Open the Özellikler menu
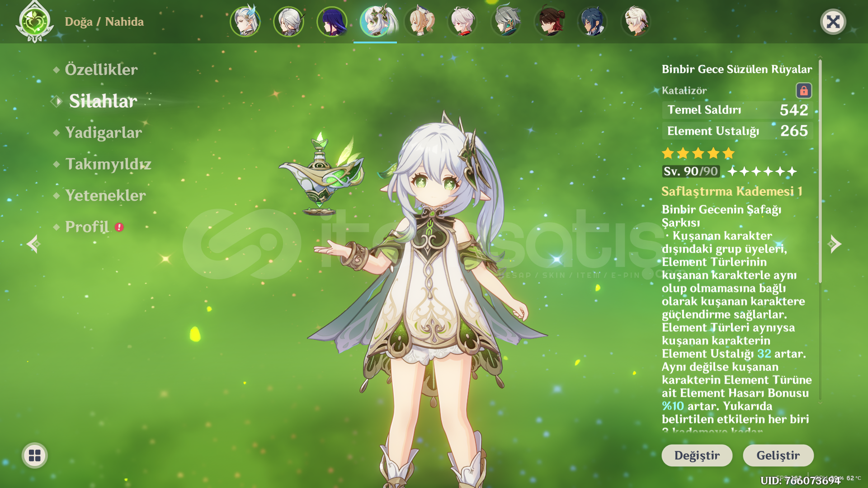Screen dimensions: 868x488 point(101,70)
